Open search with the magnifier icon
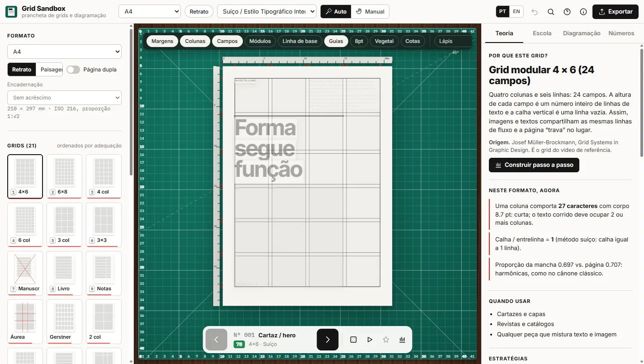644x364 pixels. tap(551, 12)
